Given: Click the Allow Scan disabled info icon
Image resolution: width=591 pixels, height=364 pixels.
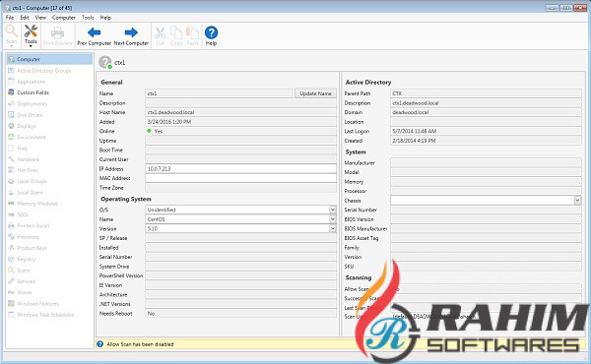Looking at the screenshot, I should coord(99,344).
